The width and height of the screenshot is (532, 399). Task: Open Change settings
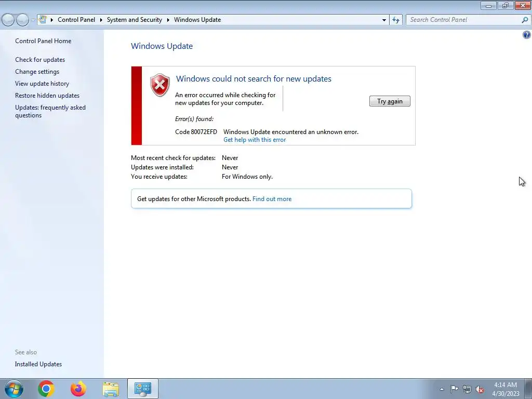[x=37, y=72]
